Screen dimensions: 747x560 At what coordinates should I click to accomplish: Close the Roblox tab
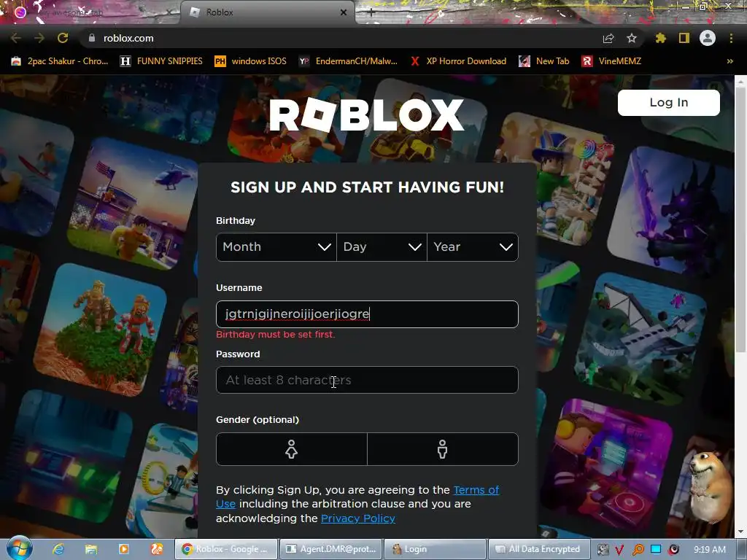[343, 12]
